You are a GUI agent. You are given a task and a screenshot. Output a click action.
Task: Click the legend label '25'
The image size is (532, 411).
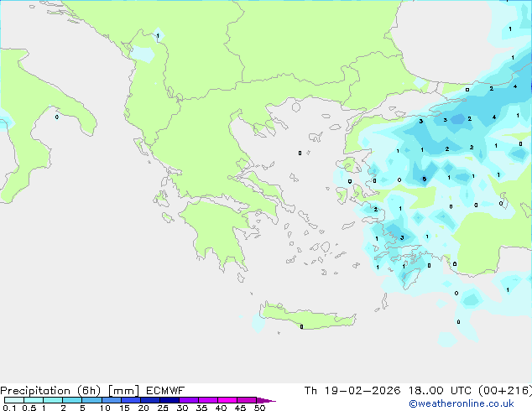[163, 408]
